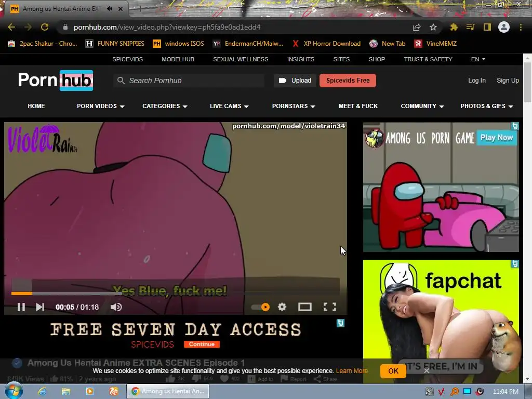Click the Upload button

(295, 81)
